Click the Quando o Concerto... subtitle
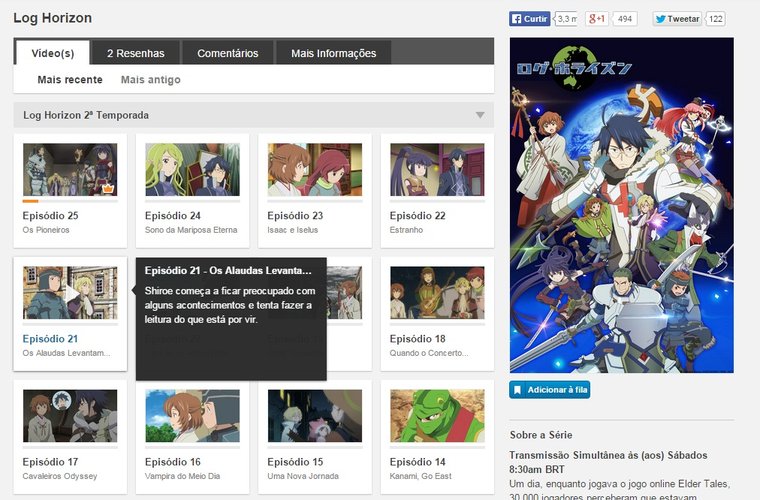760x500 pixels. pos(429,353)
